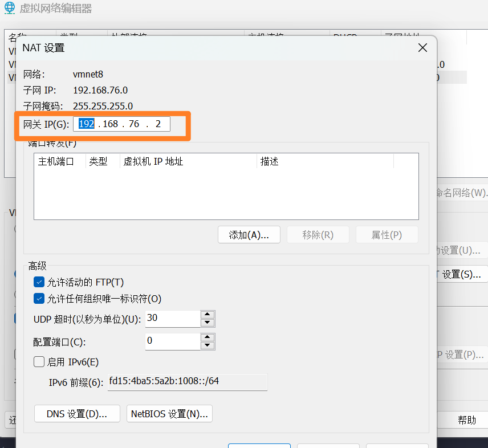Click the UDP 超时 input field
488x448 pixels.
[173, 319]
